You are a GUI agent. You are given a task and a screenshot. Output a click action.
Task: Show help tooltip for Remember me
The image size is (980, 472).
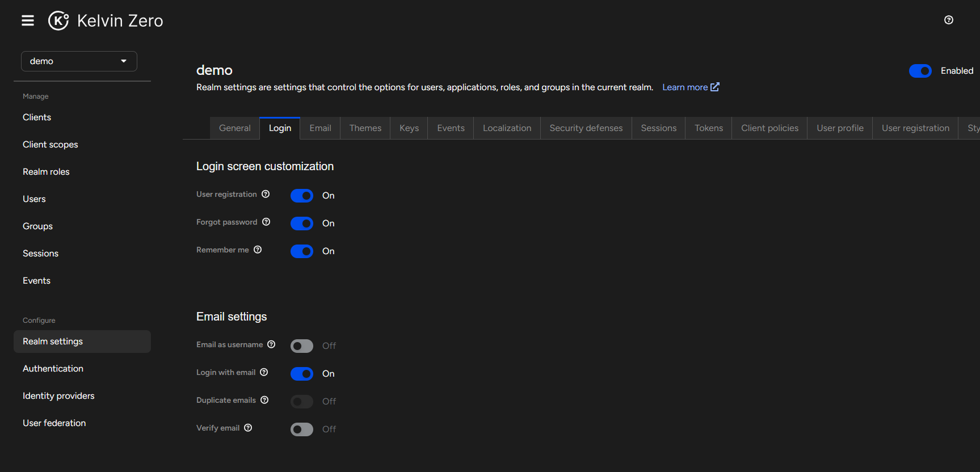(x=258, y=250)
